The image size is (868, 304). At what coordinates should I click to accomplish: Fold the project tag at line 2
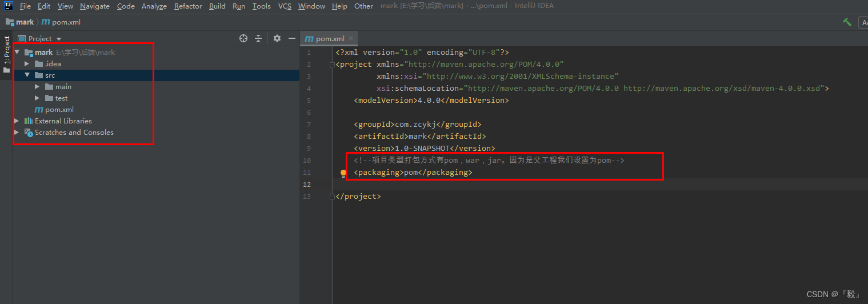332,65
